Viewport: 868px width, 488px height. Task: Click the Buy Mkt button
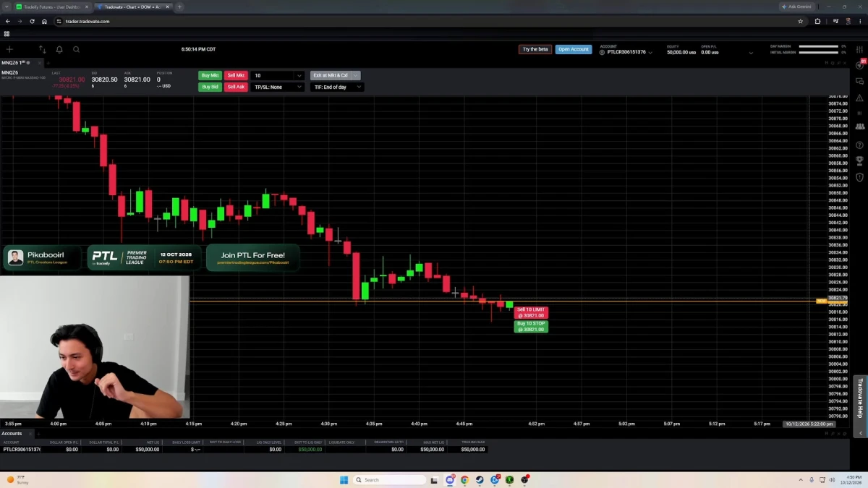(210, 75)
